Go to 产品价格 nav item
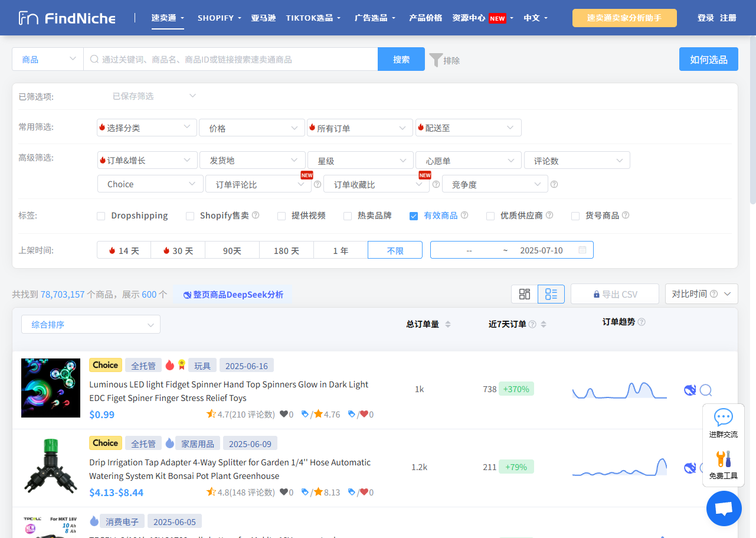The image size is (756, 538). pyautogui.click(x=426, y=18)
